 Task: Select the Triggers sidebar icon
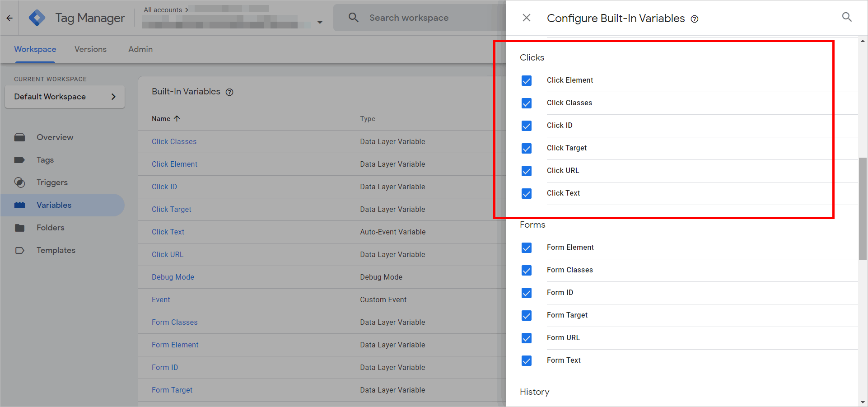coord(20,182)
